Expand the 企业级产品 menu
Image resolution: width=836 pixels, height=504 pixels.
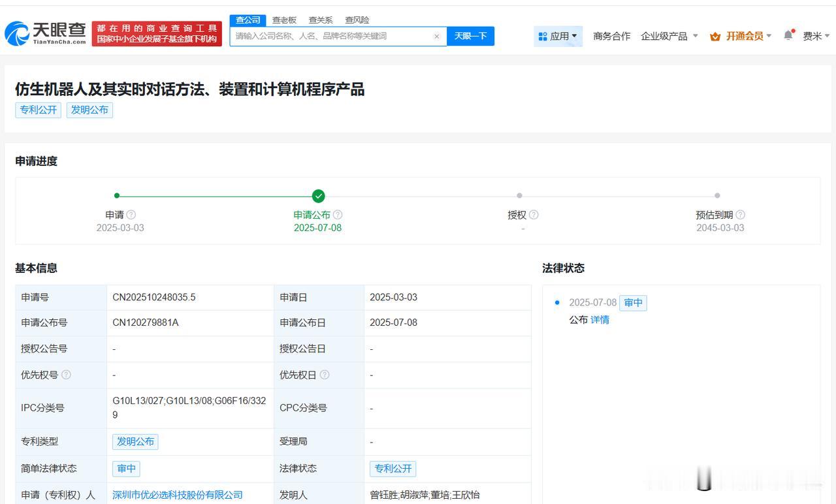669,36
